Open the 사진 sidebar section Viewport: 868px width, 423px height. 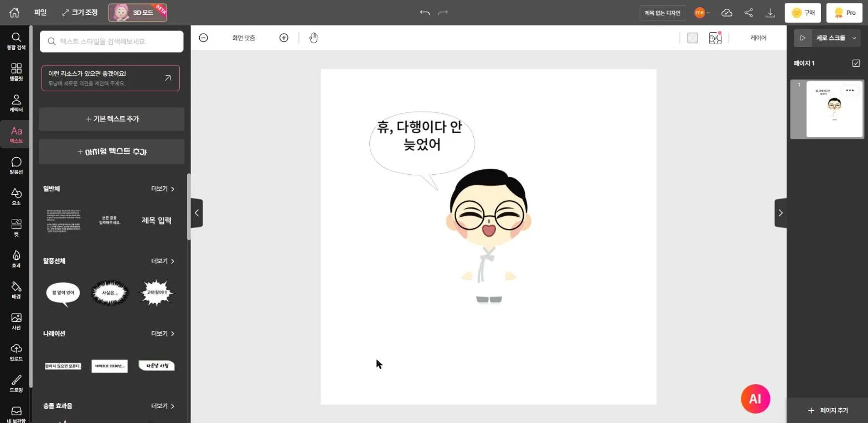pos(16,321)
